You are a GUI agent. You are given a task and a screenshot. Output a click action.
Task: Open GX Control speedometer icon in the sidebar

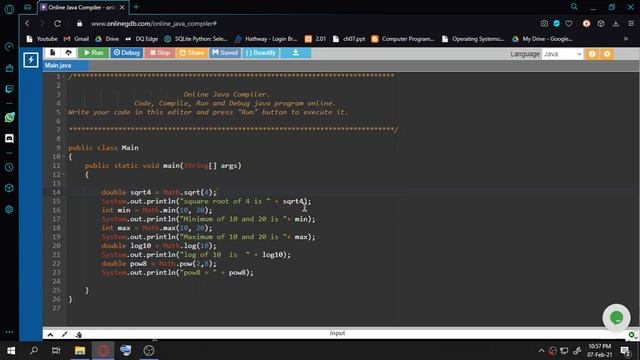9,47
